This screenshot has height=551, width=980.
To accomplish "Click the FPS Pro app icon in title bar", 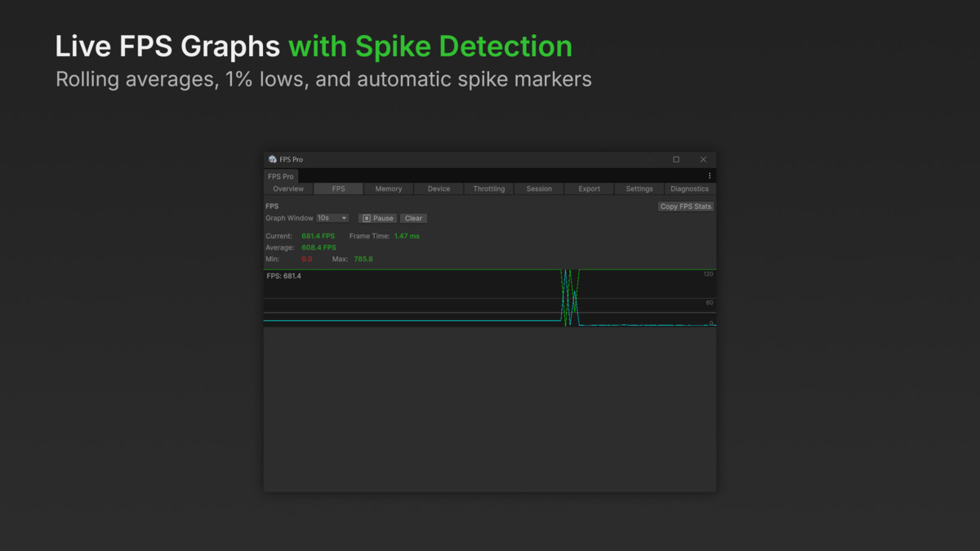I will 273,159.
